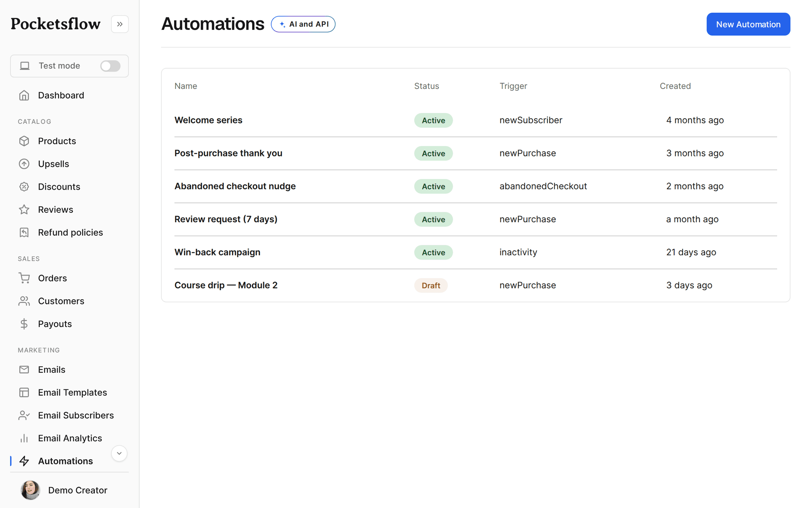
Task: Open the Welcome series automation
Action: [x=208, y=120]
